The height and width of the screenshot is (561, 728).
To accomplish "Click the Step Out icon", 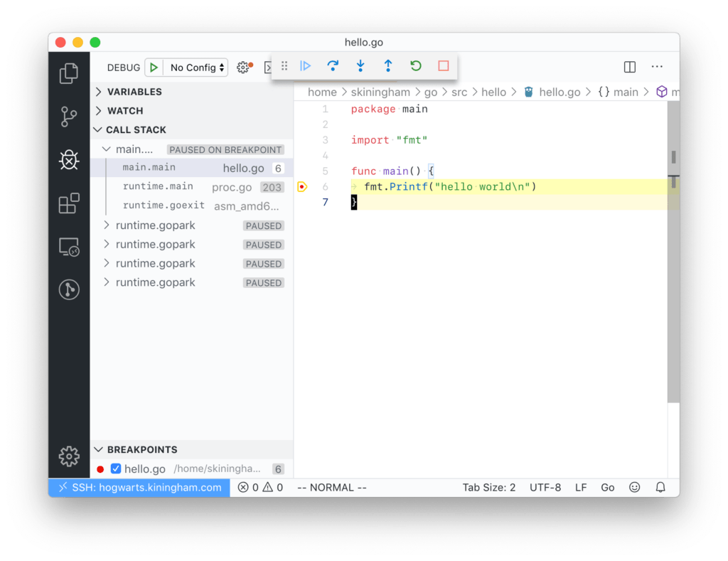I will click(x=387, y=65).
